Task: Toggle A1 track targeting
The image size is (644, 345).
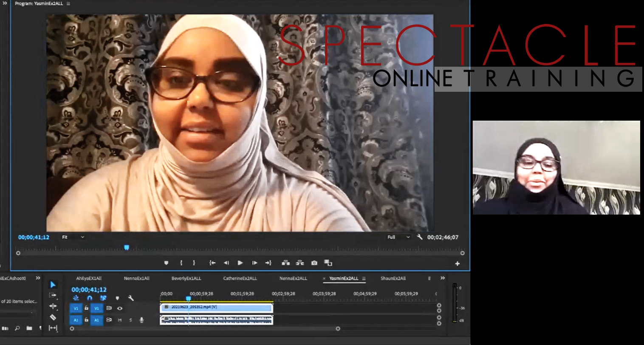Action: 97,320
